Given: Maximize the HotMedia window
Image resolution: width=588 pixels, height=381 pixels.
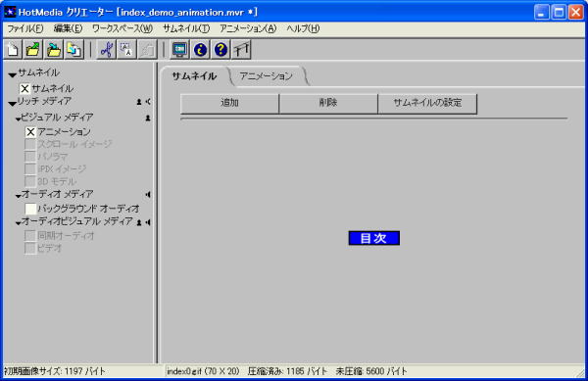Looking at the screenshot, I should pyautogui.click(x=559, y=13).
